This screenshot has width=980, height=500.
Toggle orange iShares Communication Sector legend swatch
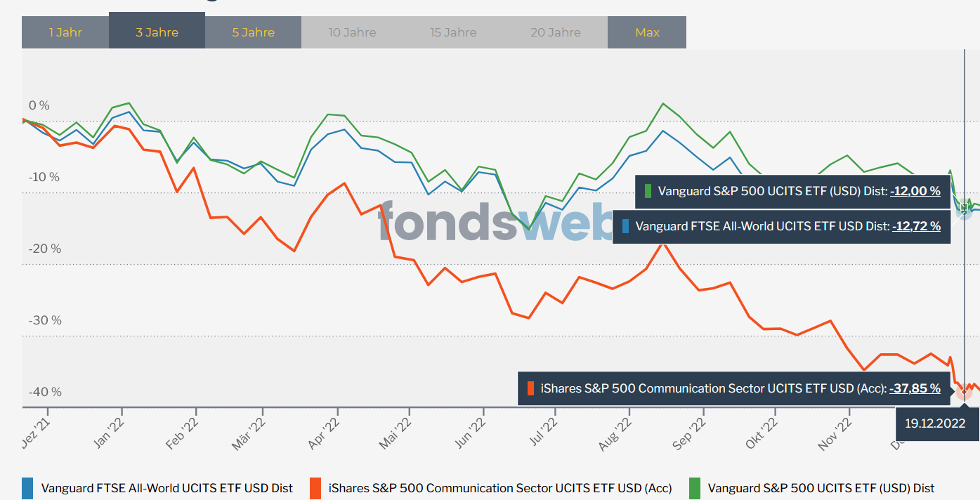(315, 488)
